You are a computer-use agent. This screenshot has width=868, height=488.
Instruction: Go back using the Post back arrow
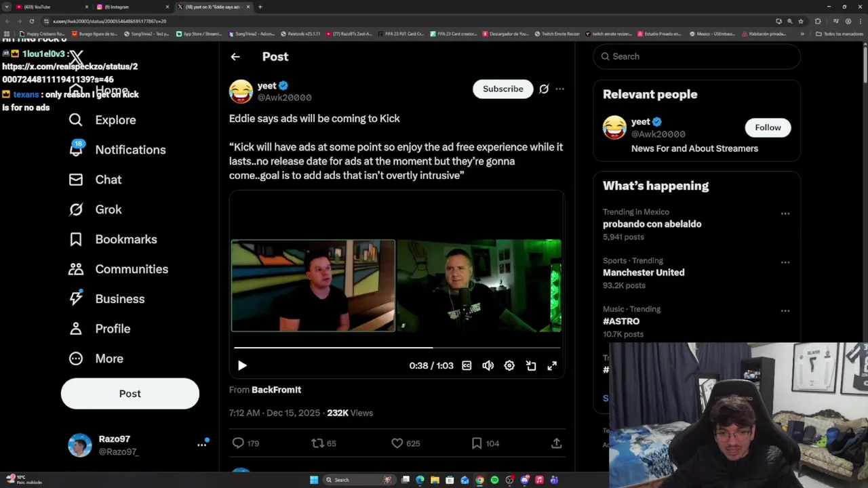pyautogui.click(x=235, y=57)
